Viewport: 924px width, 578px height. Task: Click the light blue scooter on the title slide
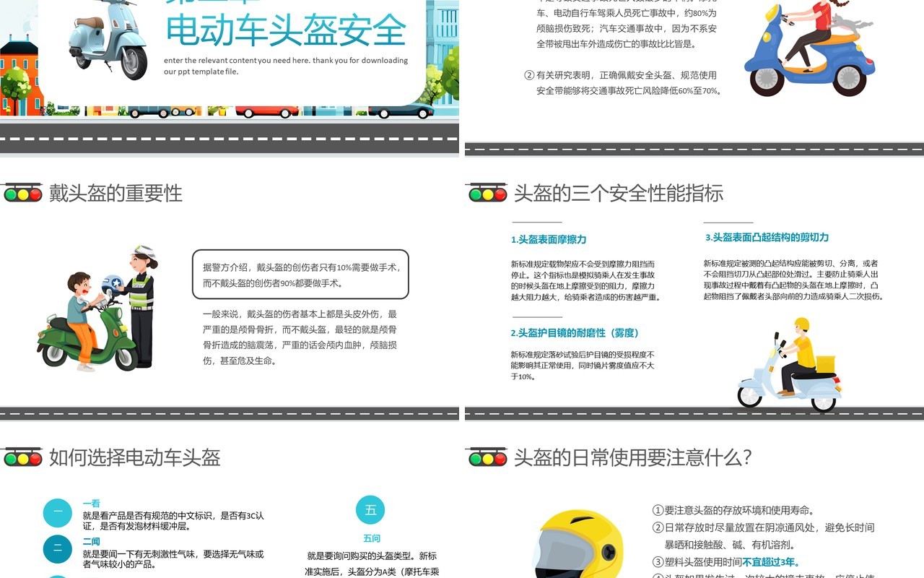(108, 38)
